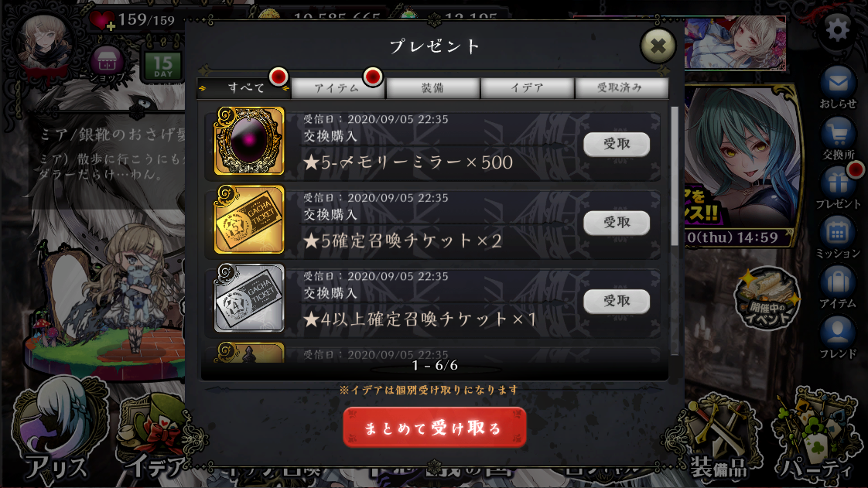Open おしらせ mail notifications icon
The height and width of the screenshot is (488, 868).
(x=838, y=87)
